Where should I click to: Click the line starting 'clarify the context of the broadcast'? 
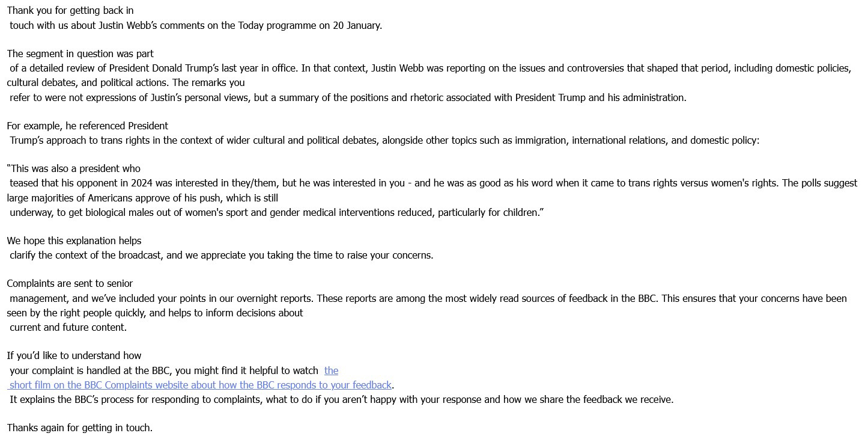point(221,255)
